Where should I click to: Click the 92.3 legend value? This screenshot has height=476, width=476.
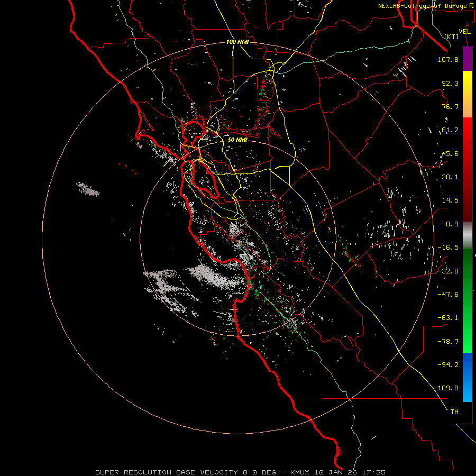pos(450,83)
